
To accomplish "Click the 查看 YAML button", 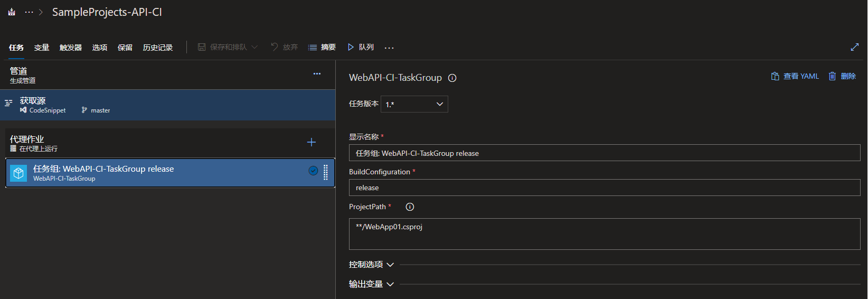I will tap(795, 76).
